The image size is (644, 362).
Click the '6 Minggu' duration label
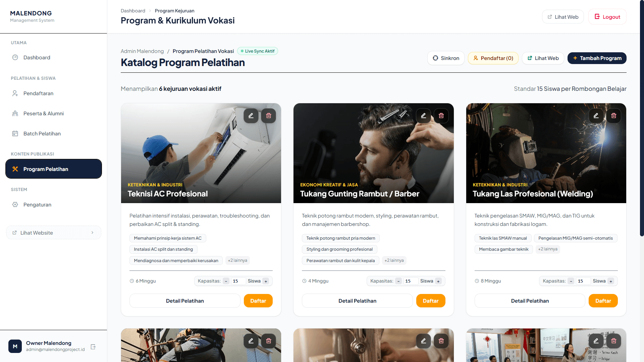pos(143,281)
